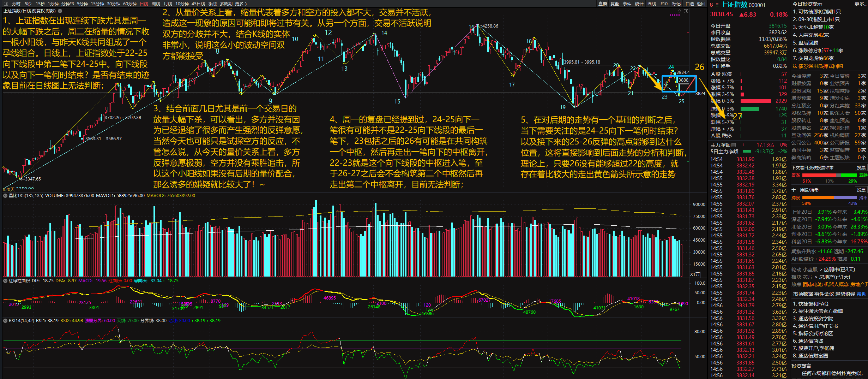Viewport: 868px width, 379px height.
Task: Click 投票 for 十一持股/持币
Action: 861,190
